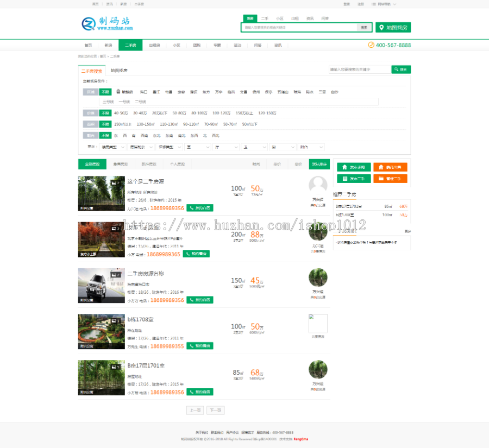Screen dimensions: 489x448
Task: Select 不限 in the area filter row
Action: coord(105,124)
